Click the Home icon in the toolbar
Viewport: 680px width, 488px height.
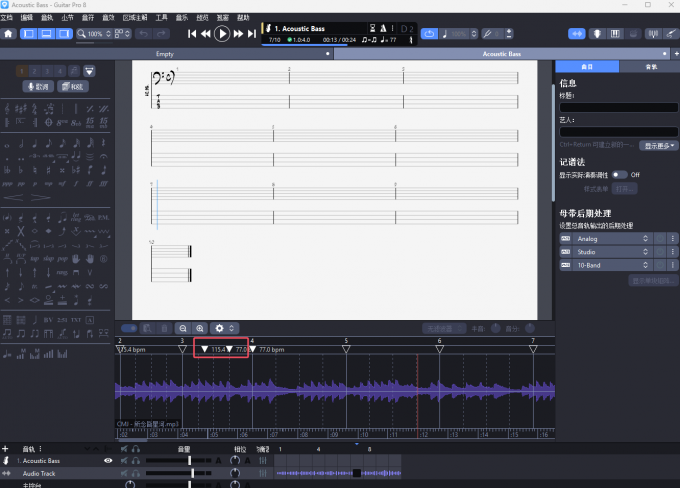pos(9,34)
